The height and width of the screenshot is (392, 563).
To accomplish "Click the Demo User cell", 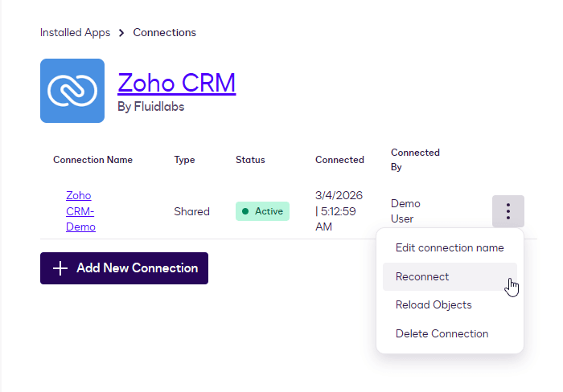I will point(405,211).
